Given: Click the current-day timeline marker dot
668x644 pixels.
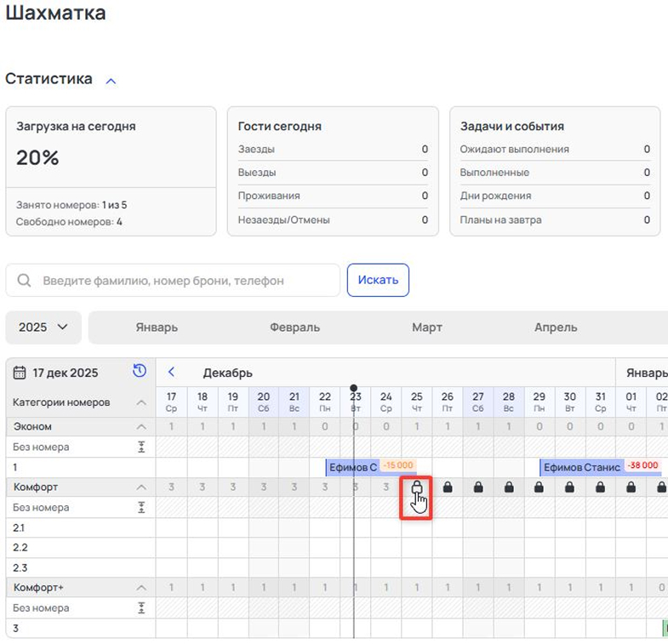Looking at the screenshot, I should point(354,388).
